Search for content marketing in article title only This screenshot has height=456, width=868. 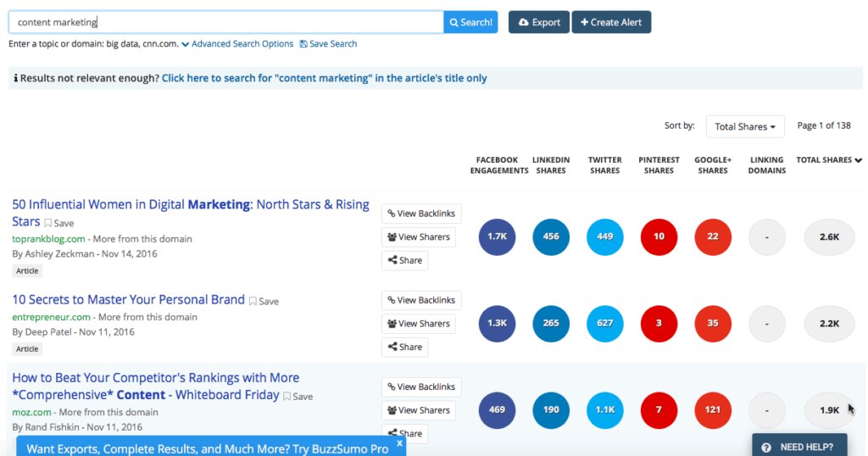coord(325,78)
